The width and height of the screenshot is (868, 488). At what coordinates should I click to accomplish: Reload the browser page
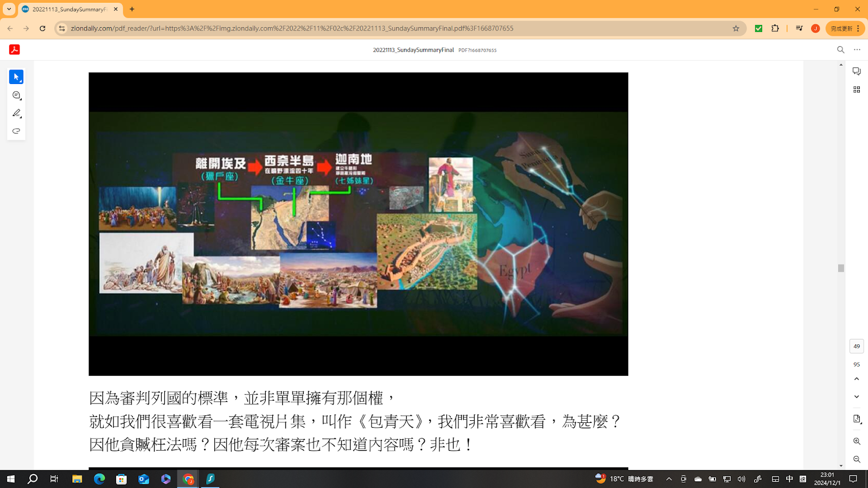42,28
